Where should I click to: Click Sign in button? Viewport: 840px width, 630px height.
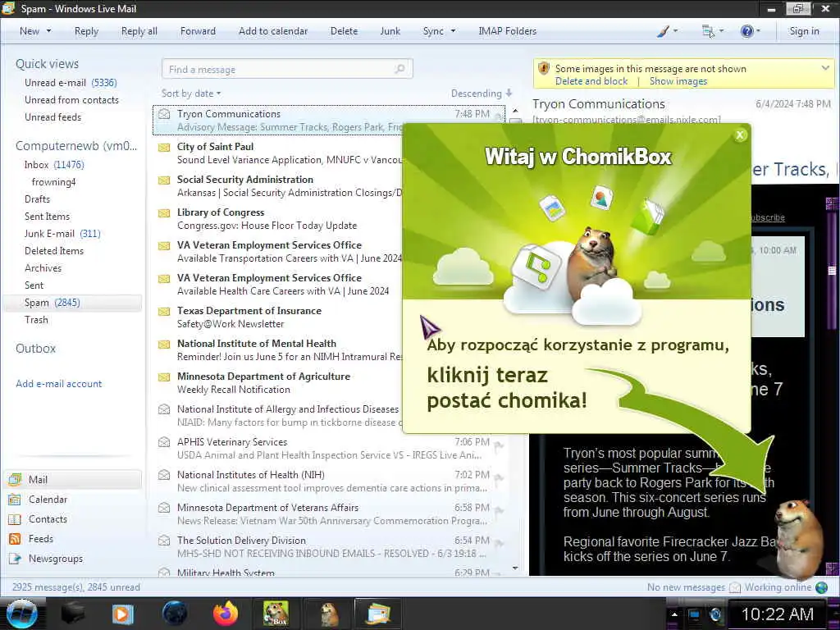(x=804, y=31)
